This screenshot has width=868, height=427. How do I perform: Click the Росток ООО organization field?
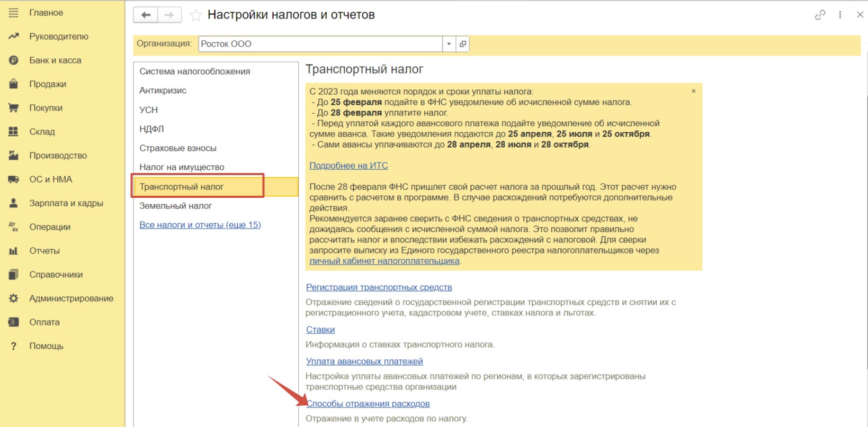[x=320, y=44]
